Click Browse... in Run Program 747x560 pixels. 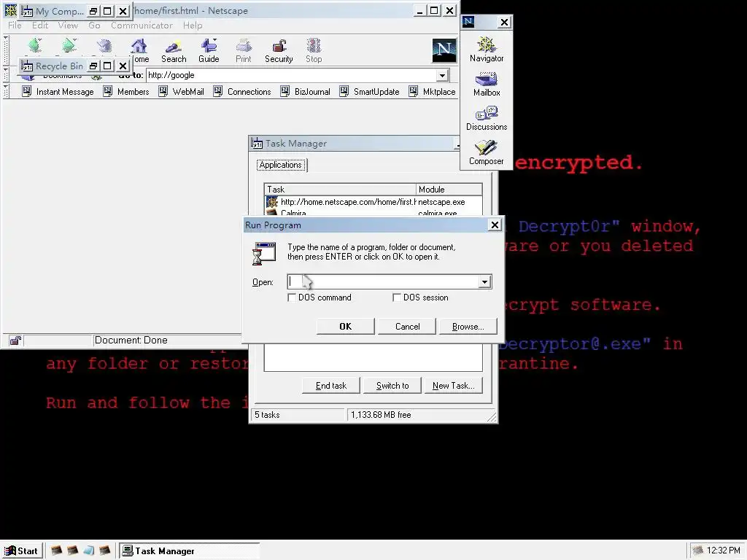(x=468, y=326)
